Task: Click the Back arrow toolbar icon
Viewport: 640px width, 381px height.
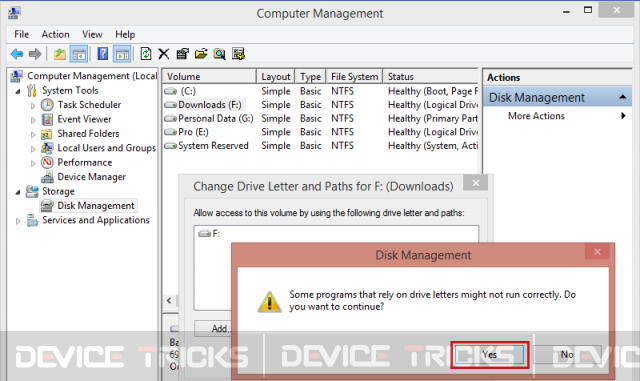Action: click(17, 54)
